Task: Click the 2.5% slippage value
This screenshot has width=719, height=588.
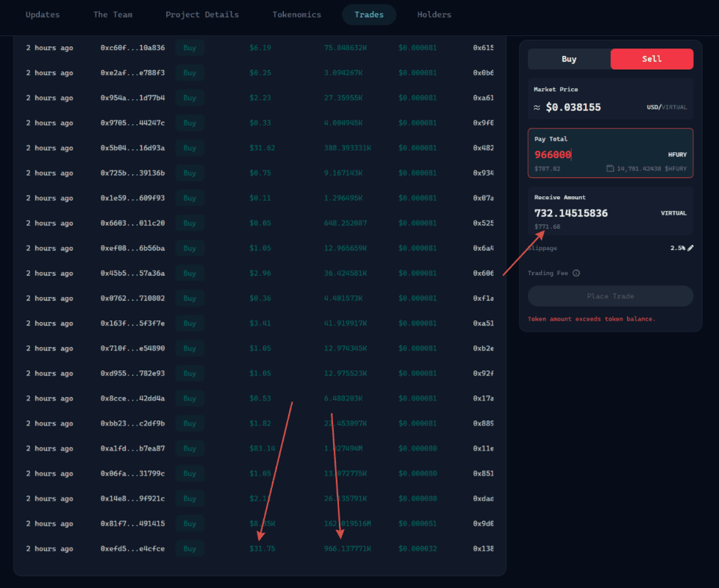Action: pyautogui.click(x=677, y=248)
